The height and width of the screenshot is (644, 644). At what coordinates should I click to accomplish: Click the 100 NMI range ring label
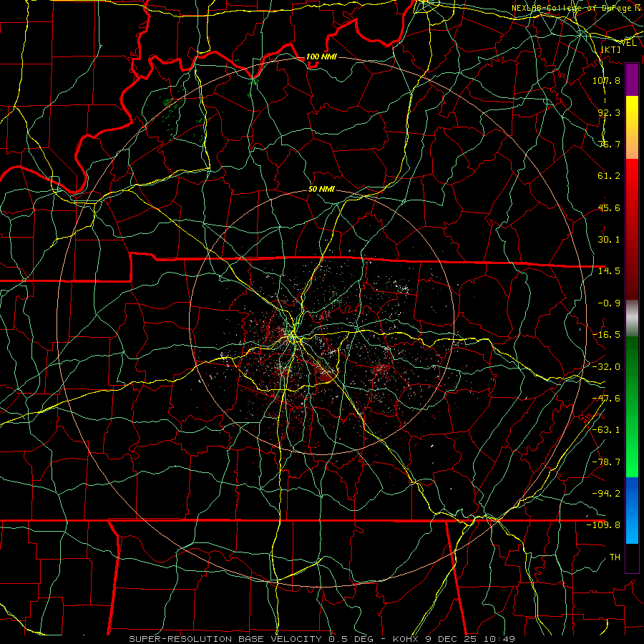(321, 57)
